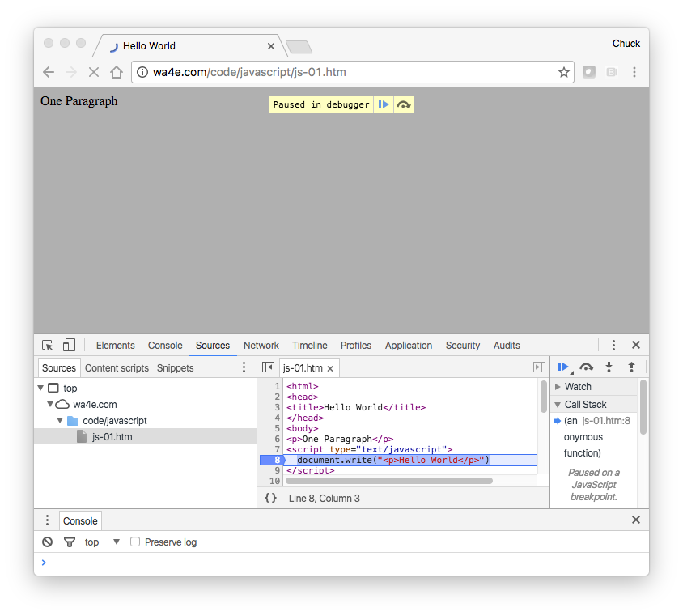Viewport: 683px width, 616px height.
Task: Open the Sources navigator overflow menu
Action: tap(244, 367)
